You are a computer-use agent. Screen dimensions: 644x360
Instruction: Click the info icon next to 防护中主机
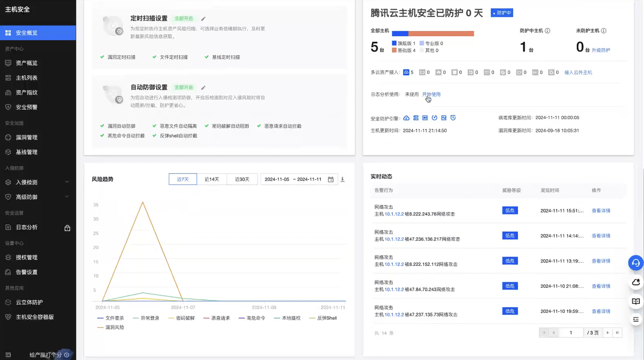click(548, 31)
